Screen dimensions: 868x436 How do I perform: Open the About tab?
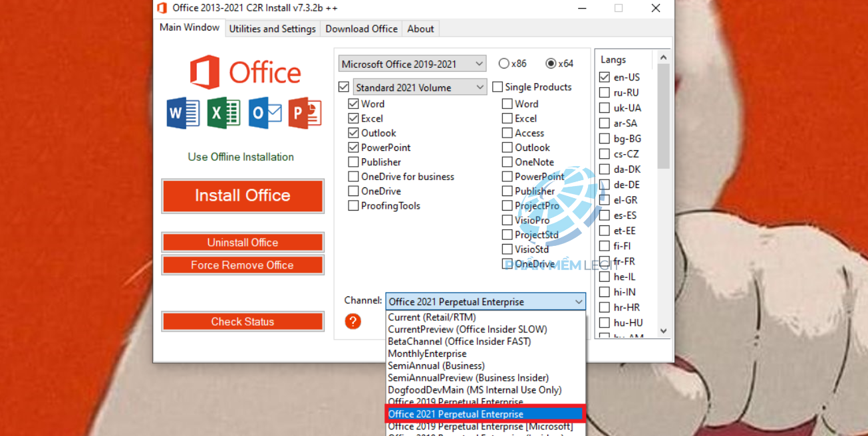(420, 29)
